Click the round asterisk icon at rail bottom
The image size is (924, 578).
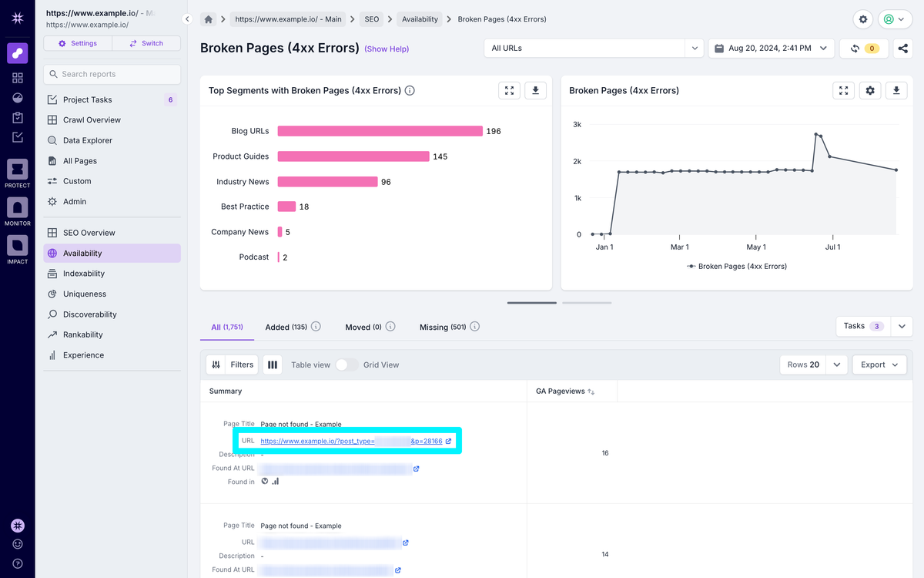pyautogui.click(x=17, y=526)
